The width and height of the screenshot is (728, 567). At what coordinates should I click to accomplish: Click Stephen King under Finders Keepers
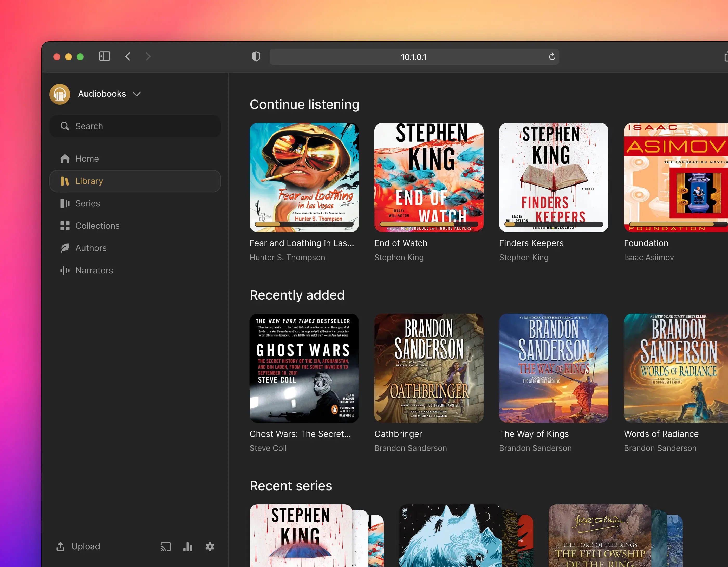click(524, 258)
